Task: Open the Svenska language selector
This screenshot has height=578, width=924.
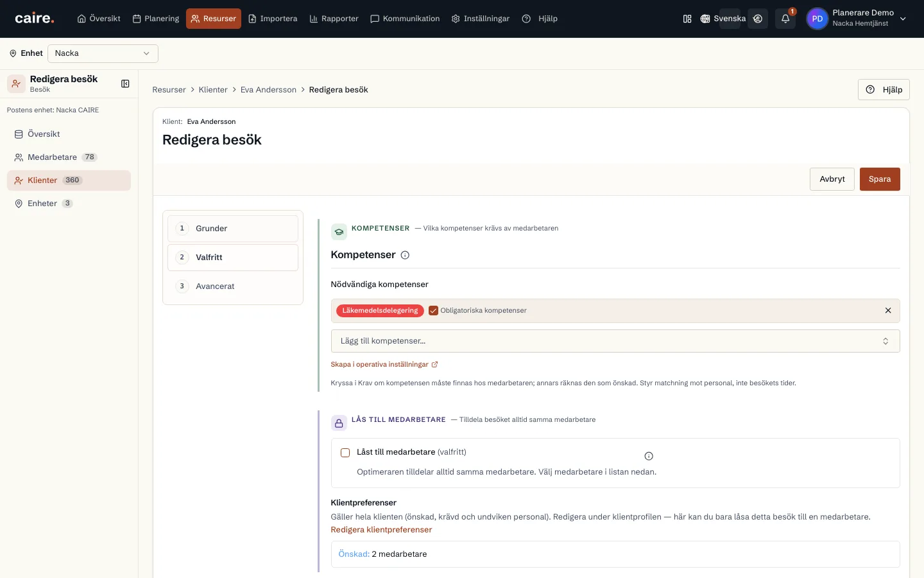Action: point(723,19)
